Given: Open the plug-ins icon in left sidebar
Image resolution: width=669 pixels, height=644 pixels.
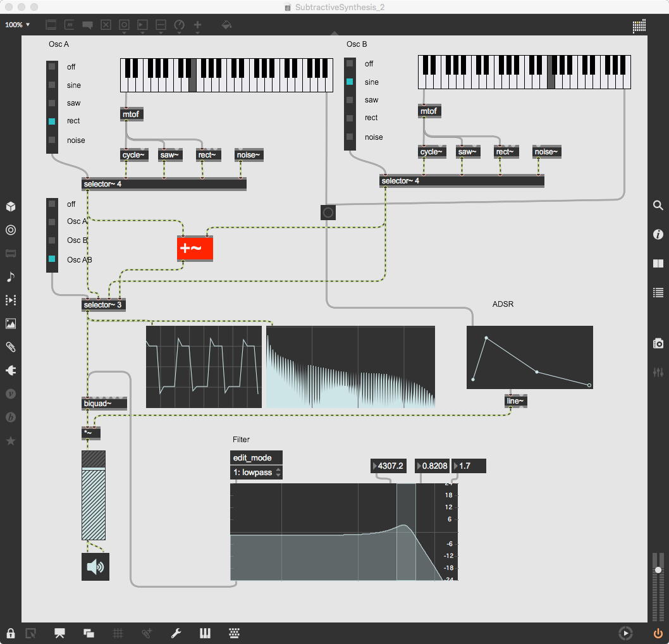Looking at the screenshot, I should pos(11,371).
